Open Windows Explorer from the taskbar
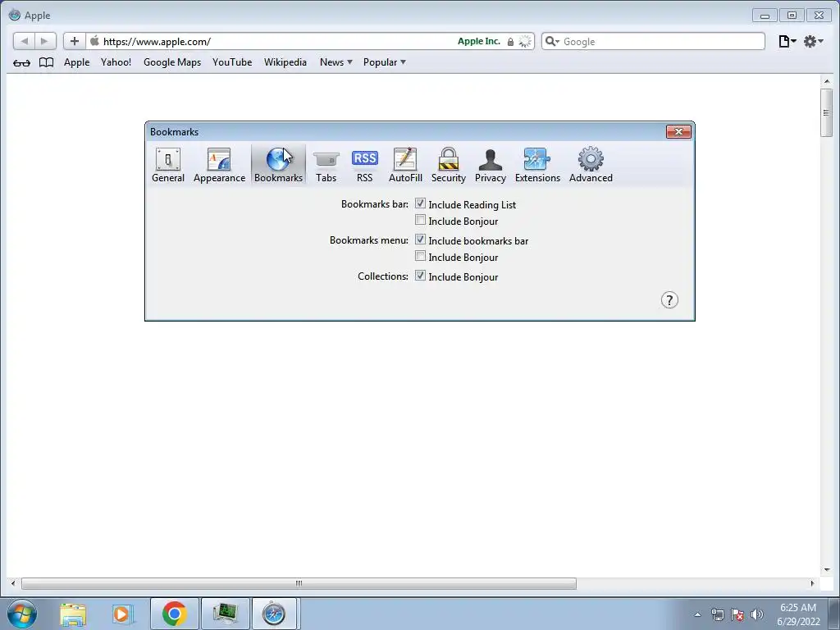The height and width of the screenshot is (630, 840). [x=73, y=614]
